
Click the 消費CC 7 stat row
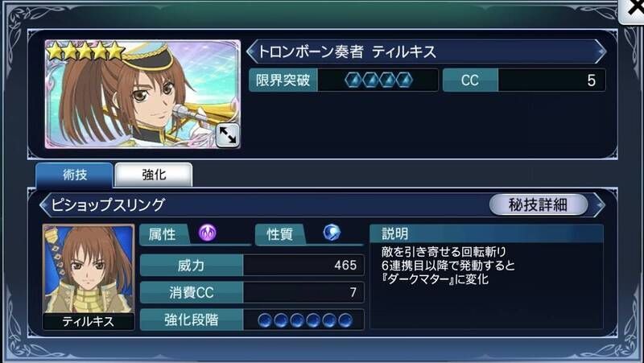point(252,292)
